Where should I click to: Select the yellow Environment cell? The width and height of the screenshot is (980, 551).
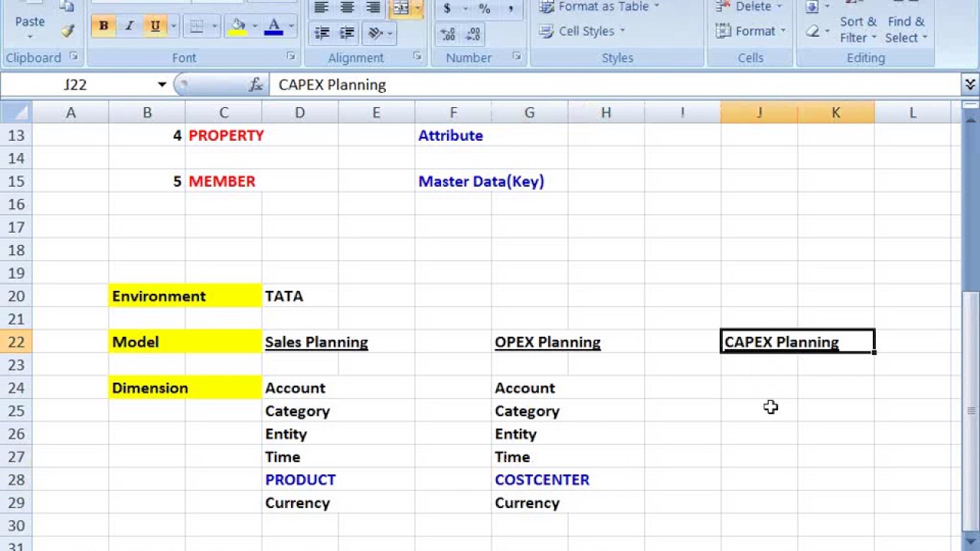tap(185, 296)
